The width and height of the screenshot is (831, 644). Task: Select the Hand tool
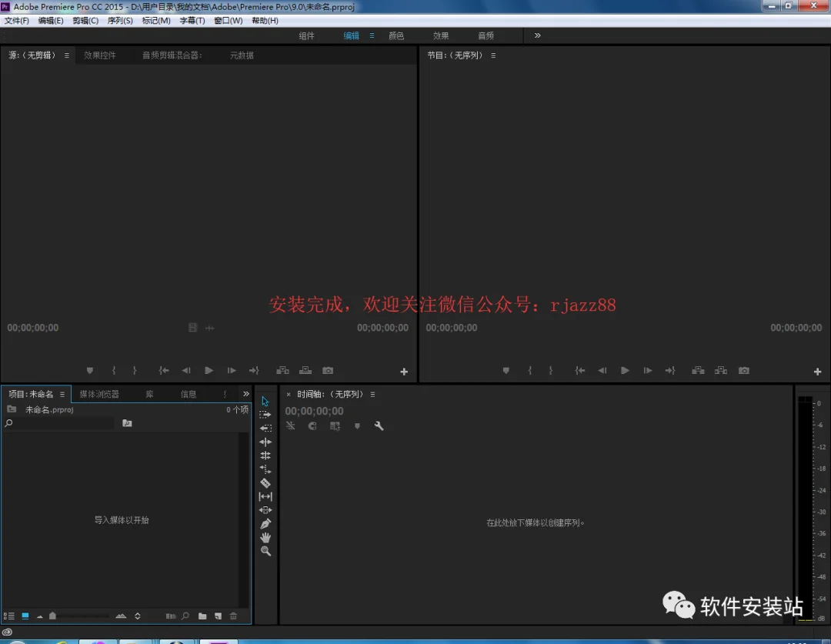265,538
